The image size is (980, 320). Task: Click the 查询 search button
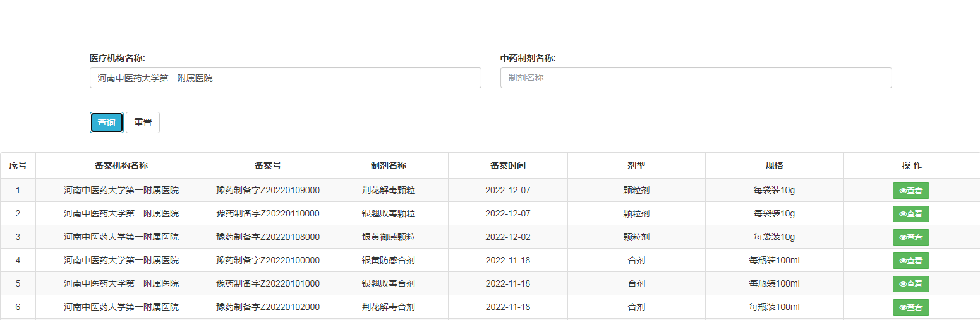click(106, 122)
